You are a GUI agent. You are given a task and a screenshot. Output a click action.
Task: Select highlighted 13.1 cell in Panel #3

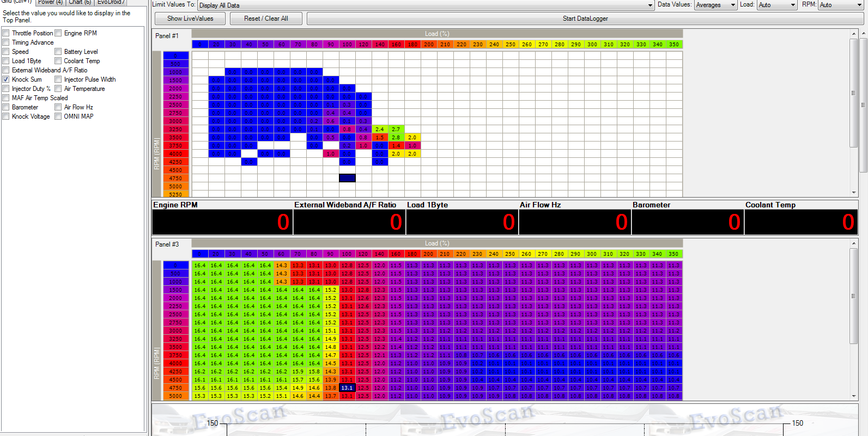click(347, 388)
